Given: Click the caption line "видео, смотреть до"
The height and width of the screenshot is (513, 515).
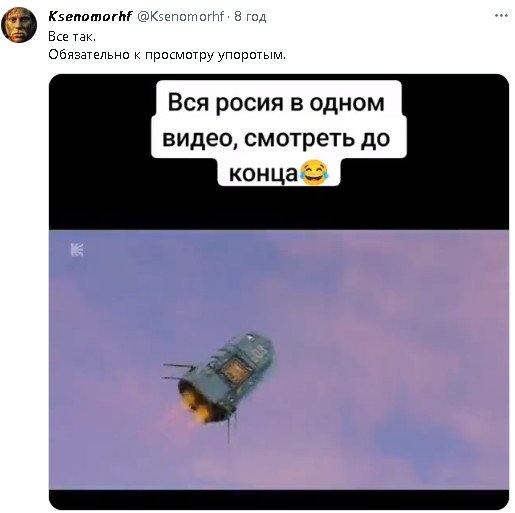Looking at the screenshot, I should point(276,138).
